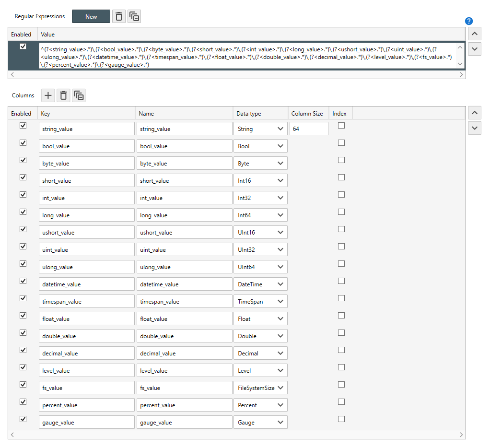490x448 pixels.
Task: Duplicate the regular expression
Action: [x=134, y=16]
